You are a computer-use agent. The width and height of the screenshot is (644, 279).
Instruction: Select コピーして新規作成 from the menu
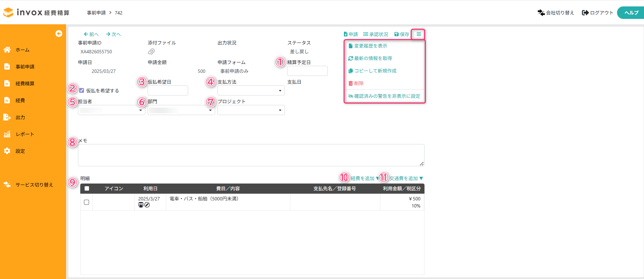pyautogui.click(x=375, y=71)
